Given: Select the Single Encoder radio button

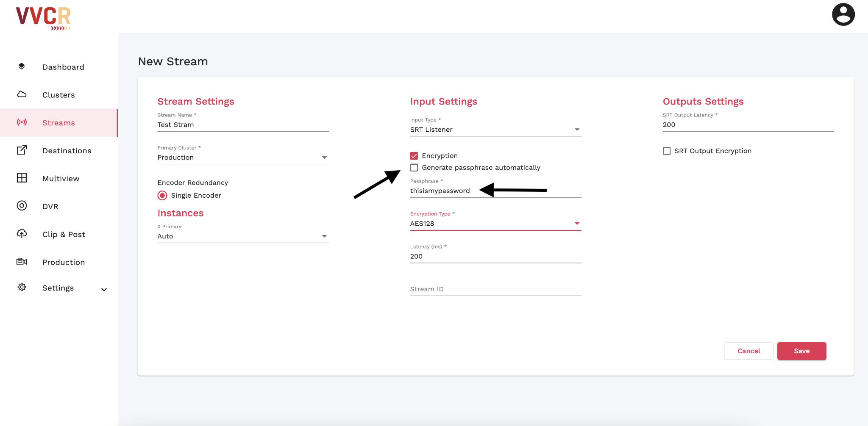Looking at the screenshot, I should click(x=162, y=196).
